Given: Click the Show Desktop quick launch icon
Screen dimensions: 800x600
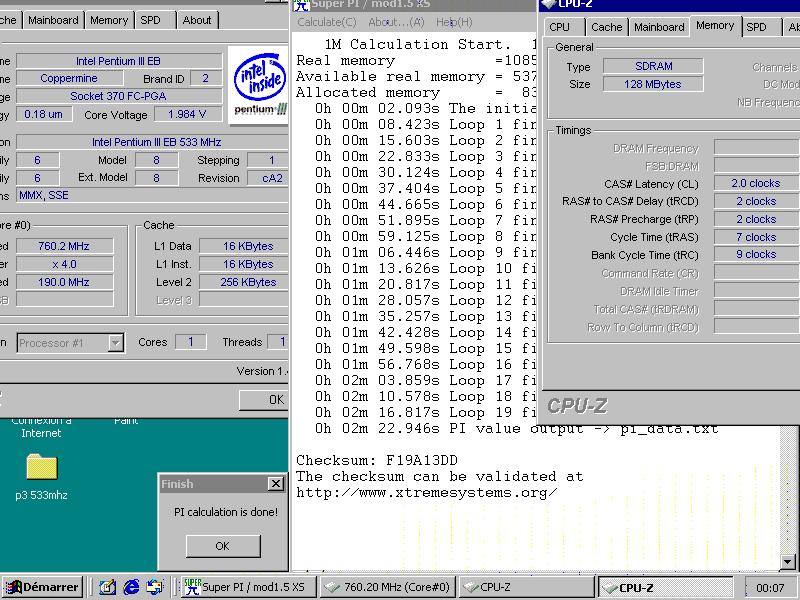Looking at the screenshot, I should tap(108, 587).
